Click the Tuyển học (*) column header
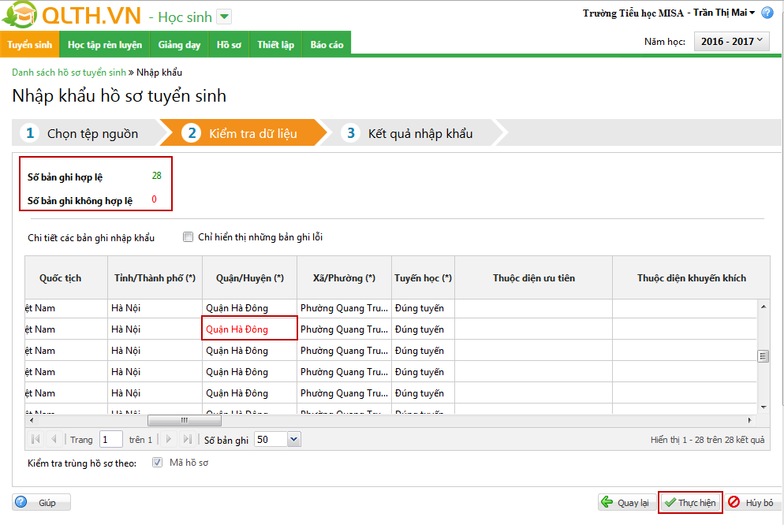The width and height of the screenshot is (784, 532). pyautogui.click(x=423, y=277)
